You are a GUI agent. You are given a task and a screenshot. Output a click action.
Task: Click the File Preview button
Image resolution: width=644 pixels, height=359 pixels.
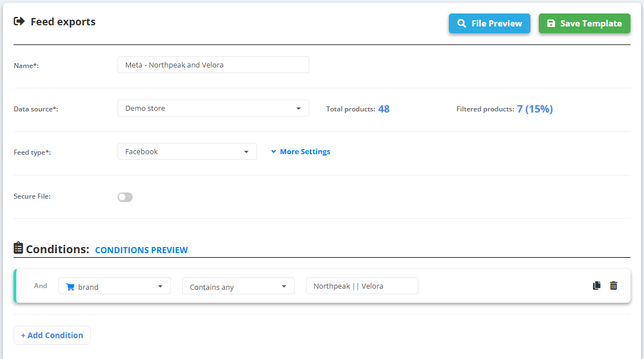[489, 24]
